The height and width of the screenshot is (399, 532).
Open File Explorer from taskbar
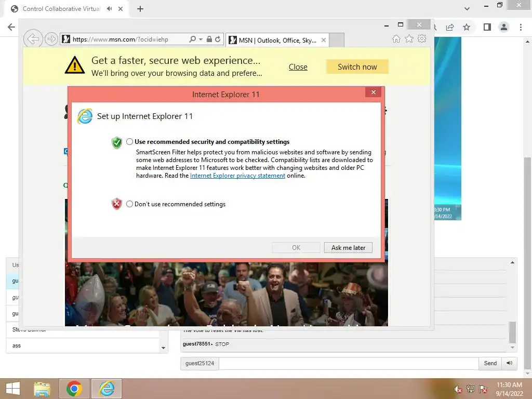(x=42, y=389)
